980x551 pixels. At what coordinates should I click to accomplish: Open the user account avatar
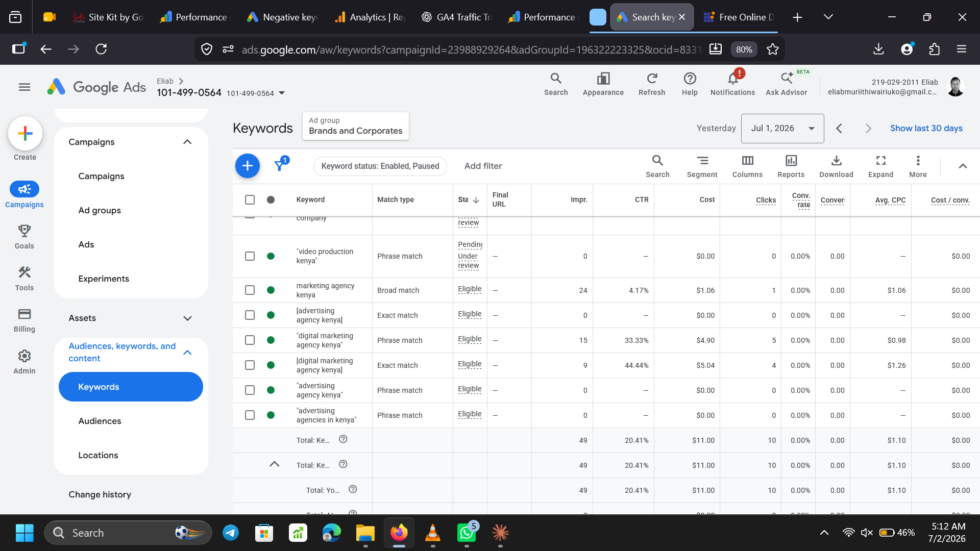(x=955, y=87)
